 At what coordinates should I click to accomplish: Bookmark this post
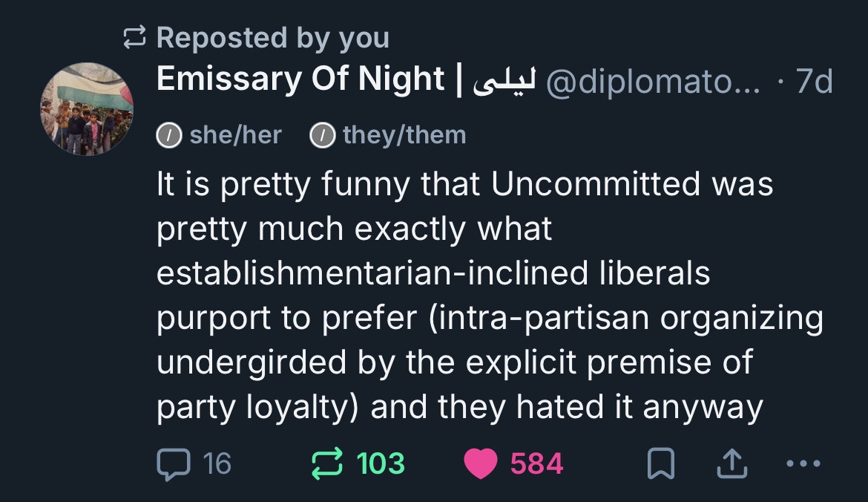659,464
